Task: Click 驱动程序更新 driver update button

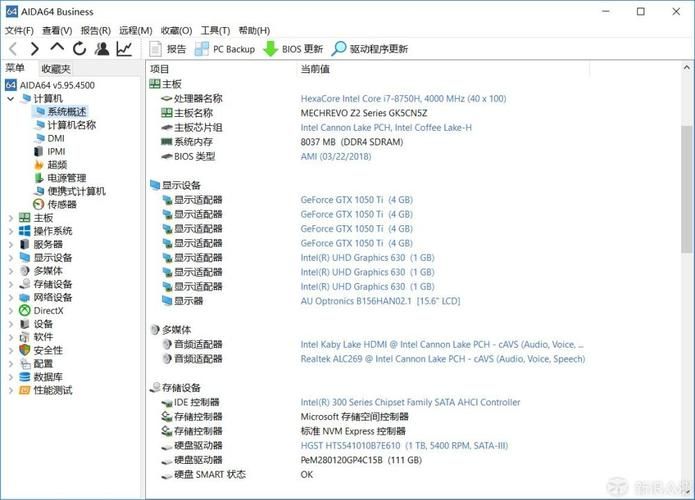Action: (x=370, y=49)
